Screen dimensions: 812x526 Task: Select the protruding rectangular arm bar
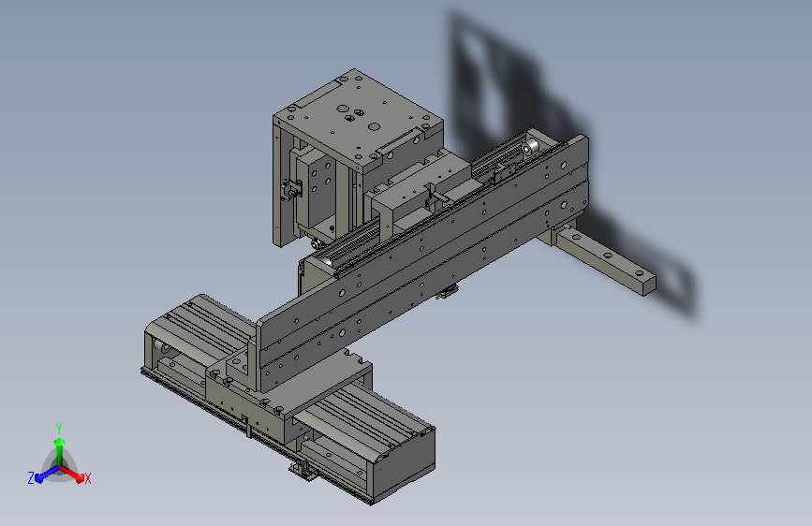pos(605,261)
